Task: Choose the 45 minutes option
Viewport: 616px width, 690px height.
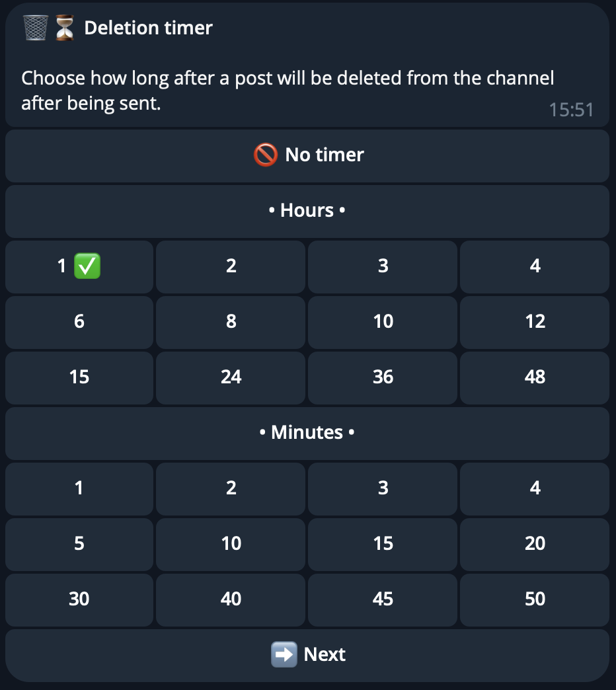Action: (x=383, y=599)
